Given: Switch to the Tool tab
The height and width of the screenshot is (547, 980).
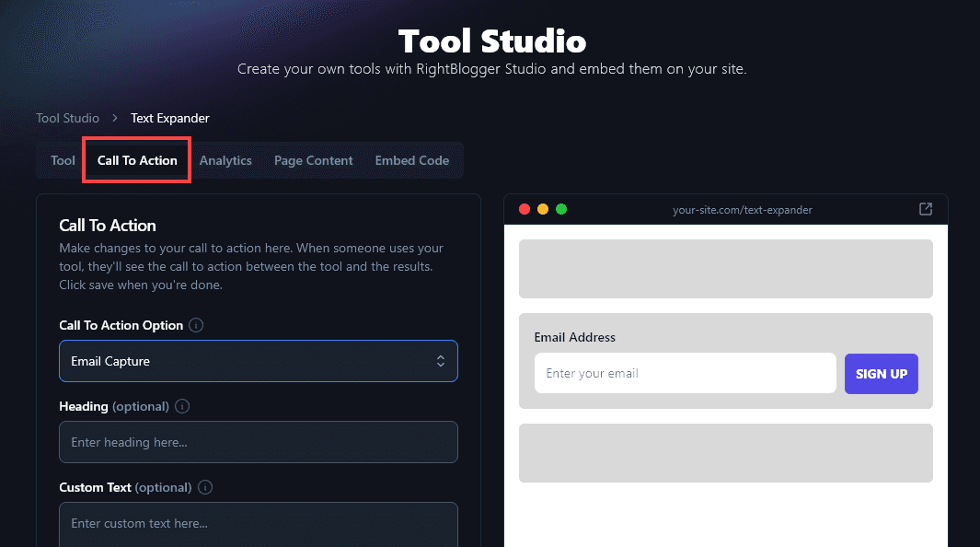Looking at the screenshot, I should 63,160.
